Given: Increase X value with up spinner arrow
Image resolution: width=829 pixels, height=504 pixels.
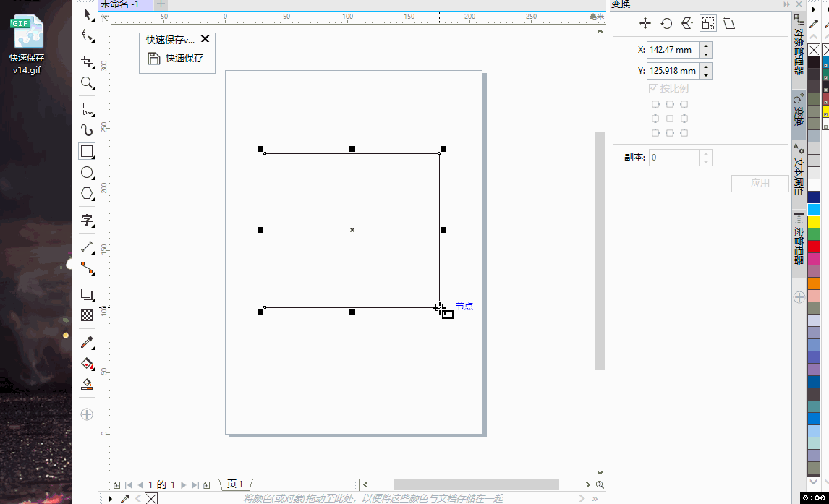Looking at the screenshot, I should (x=706, y=46).
